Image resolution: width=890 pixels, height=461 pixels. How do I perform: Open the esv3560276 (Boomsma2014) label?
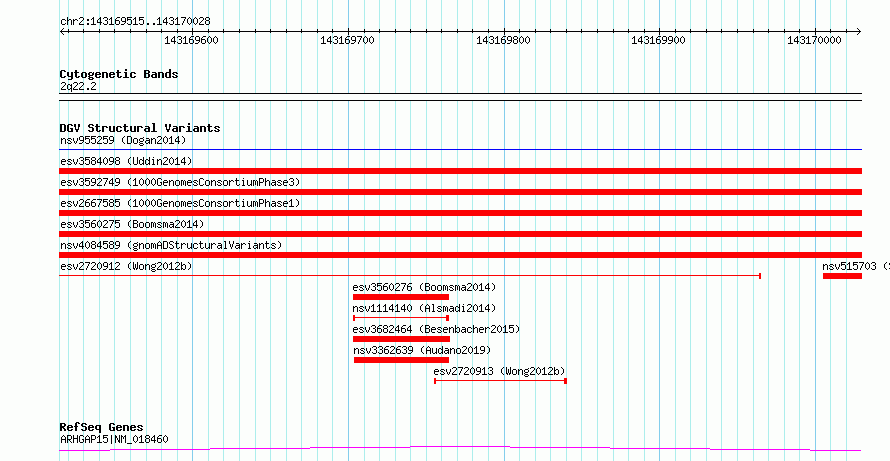(x=424, y=287)
